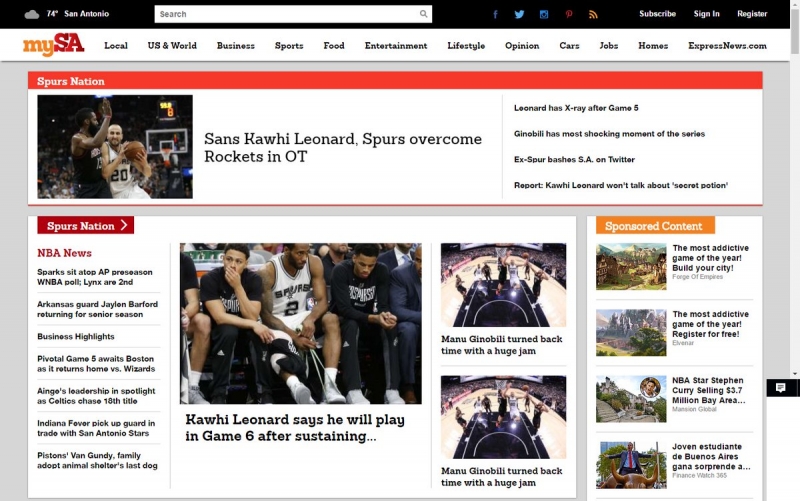Read Ex-Spur bashes S.A. on Twitter

(x=574, y=159)
